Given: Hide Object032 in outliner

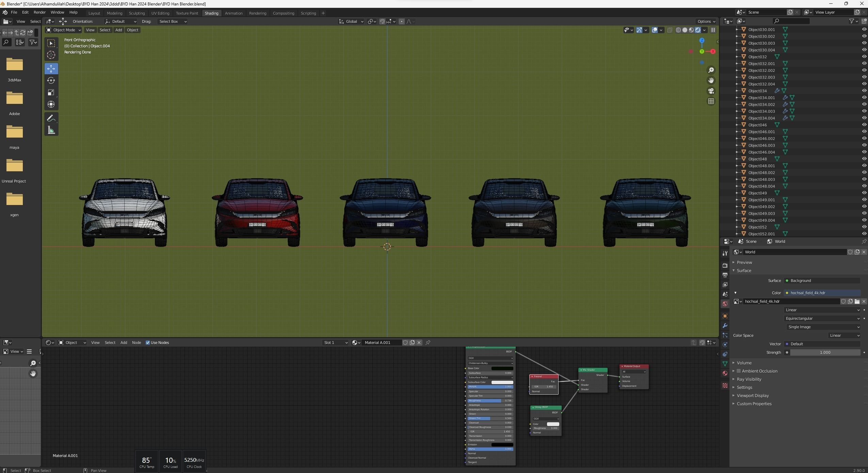Looking at the screenshot, I should pos(864,57).
